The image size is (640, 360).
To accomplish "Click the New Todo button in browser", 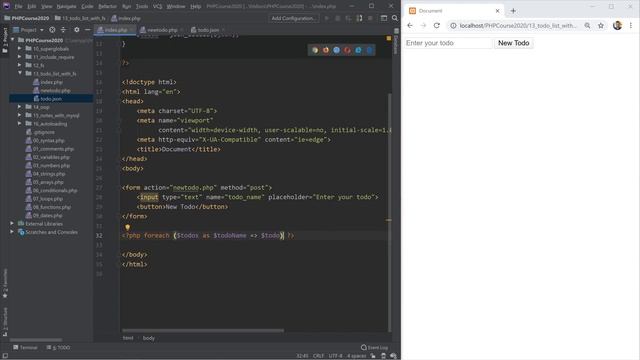I will [513, 43].
